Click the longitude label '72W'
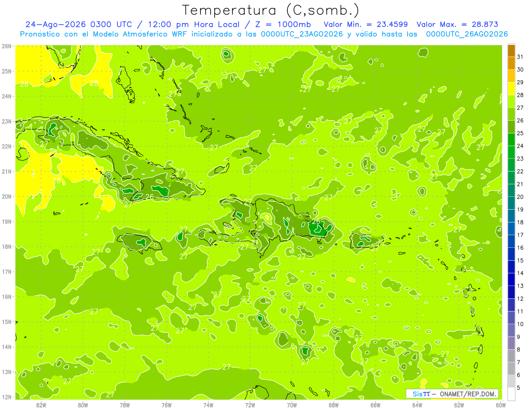Viewport: 532px width, 411px height. (x=250, y=405)
